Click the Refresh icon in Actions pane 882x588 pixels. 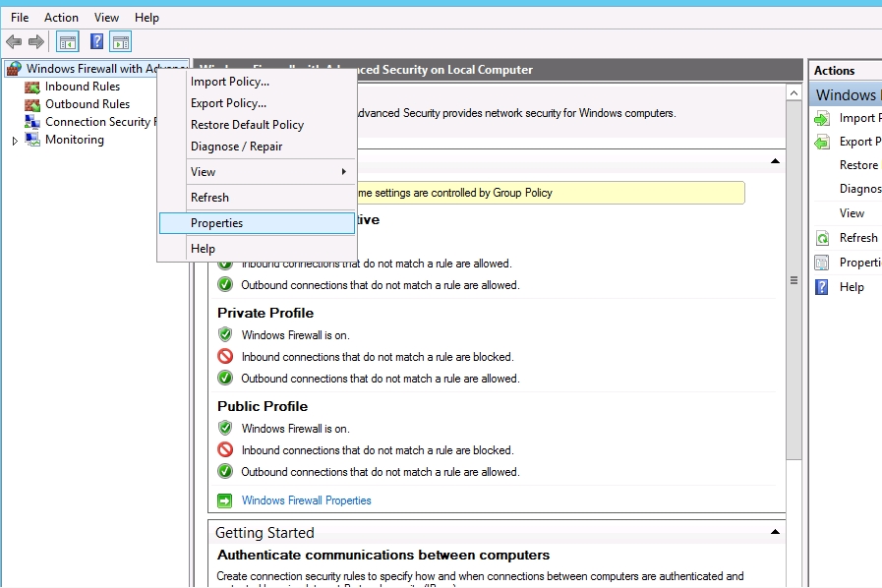point(822,238)
